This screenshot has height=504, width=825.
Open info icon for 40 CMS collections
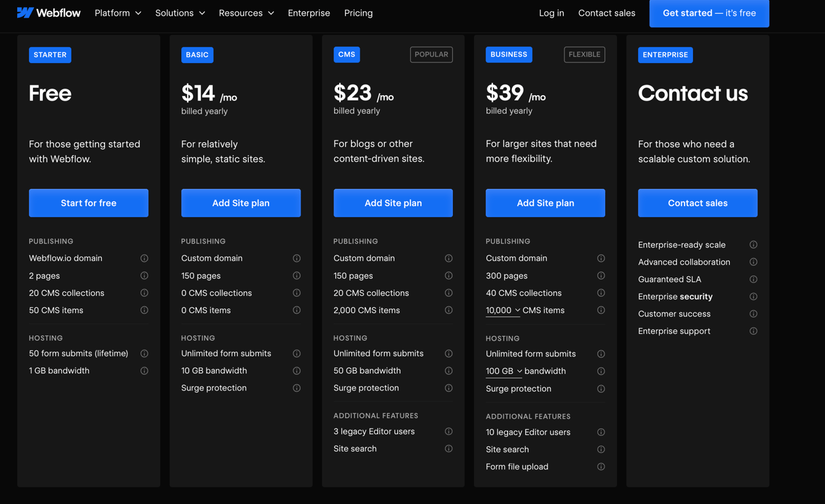point(601,293)
